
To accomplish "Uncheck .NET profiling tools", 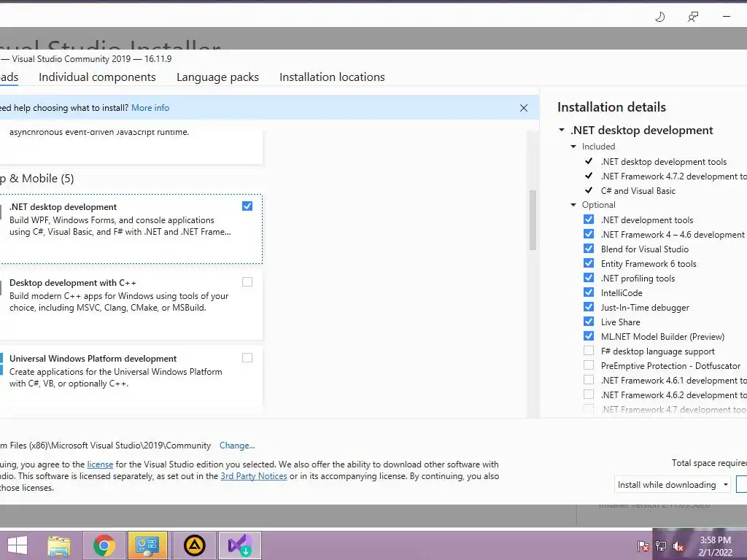I will click(x=589, y=278).
